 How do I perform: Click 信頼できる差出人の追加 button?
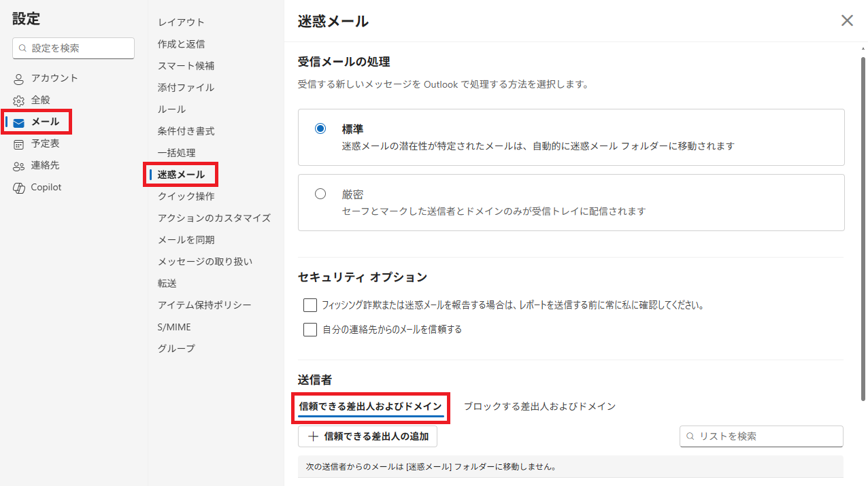(368, 436)
